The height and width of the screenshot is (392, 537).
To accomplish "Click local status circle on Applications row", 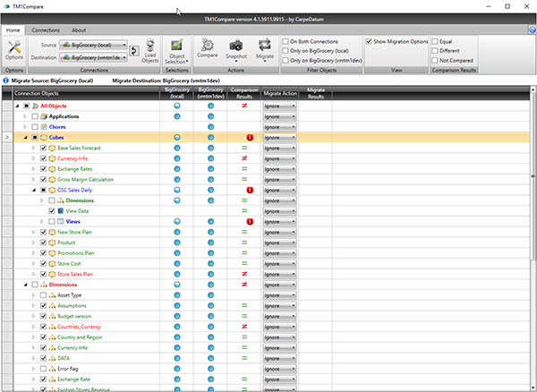I will [177, 116].
